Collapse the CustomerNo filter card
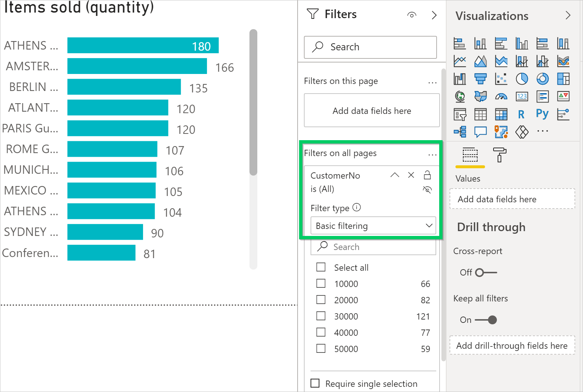Screen dimensions: 583x392 [394, 175]
